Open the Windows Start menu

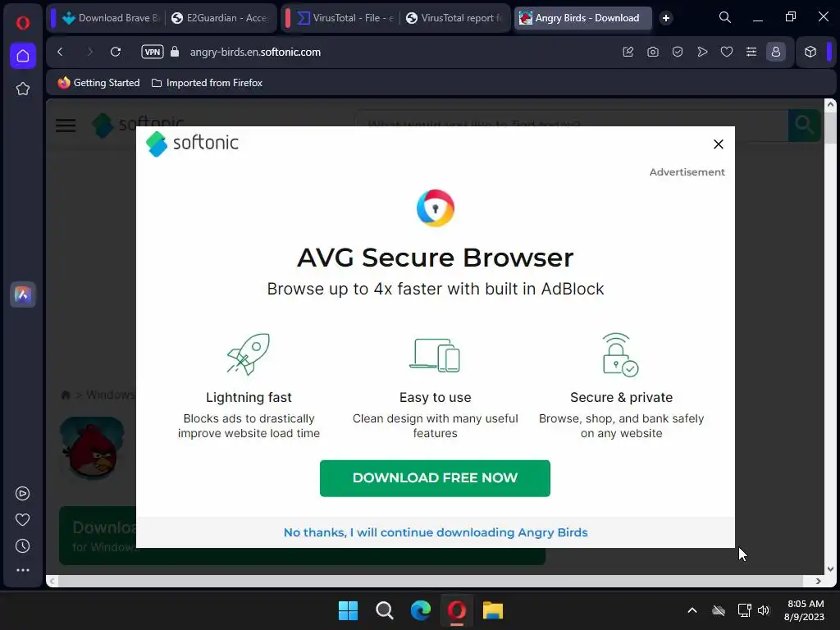[348, 610]
